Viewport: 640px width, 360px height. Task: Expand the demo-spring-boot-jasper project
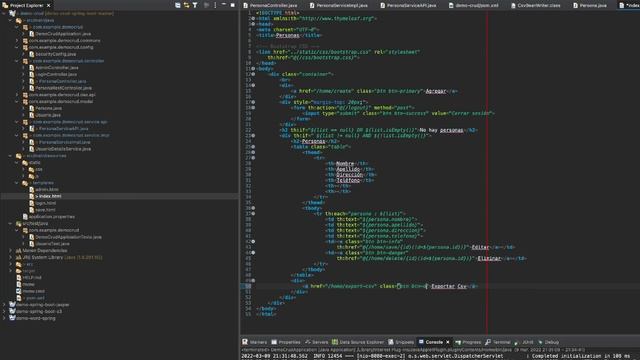pyautogui.click(x=4, y=305)
